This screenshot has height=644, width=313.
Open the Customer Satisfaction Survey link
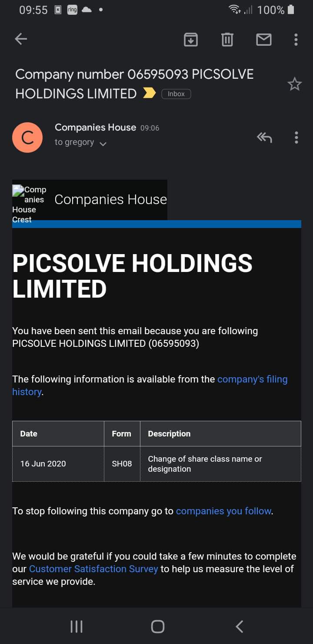[x=93, y=569]
